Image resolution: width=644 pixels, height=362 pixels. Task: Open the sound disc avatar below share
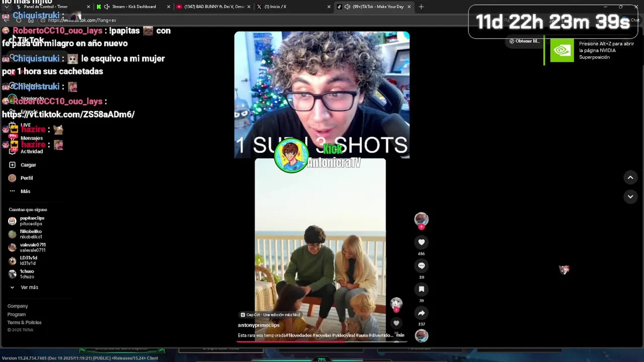[x=422, y=335]
